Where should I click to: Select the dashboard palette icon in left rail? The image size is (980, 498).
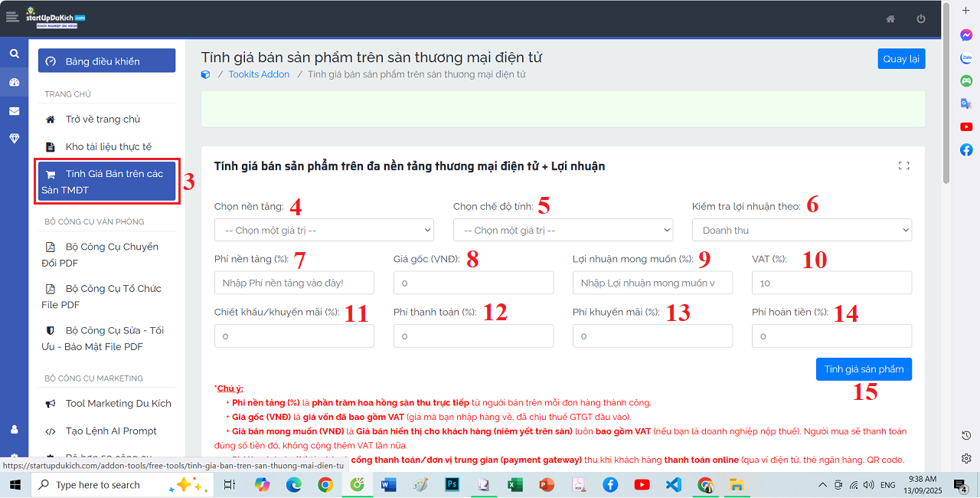[x=14, y=82]
